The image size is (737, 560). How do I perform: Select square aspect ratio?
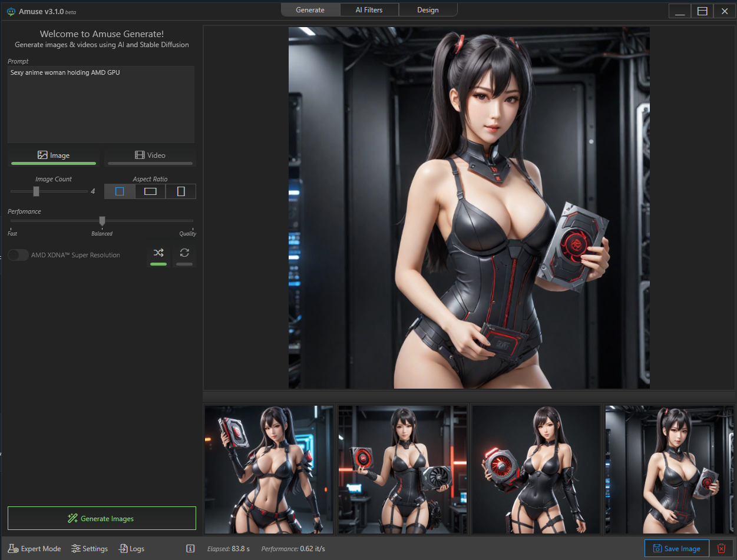click(120, 191)
